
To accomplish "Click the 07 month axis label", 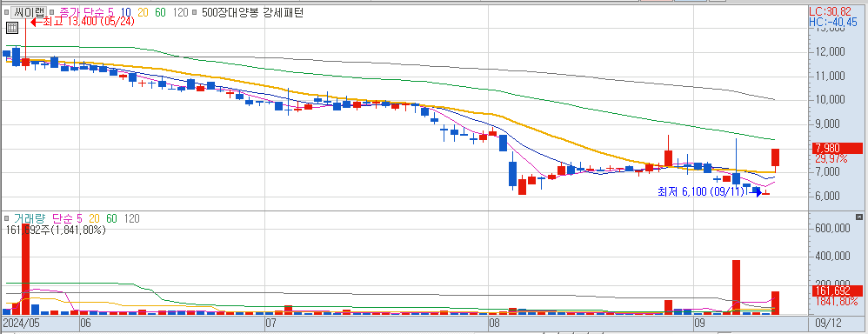I will click(270, 322).
